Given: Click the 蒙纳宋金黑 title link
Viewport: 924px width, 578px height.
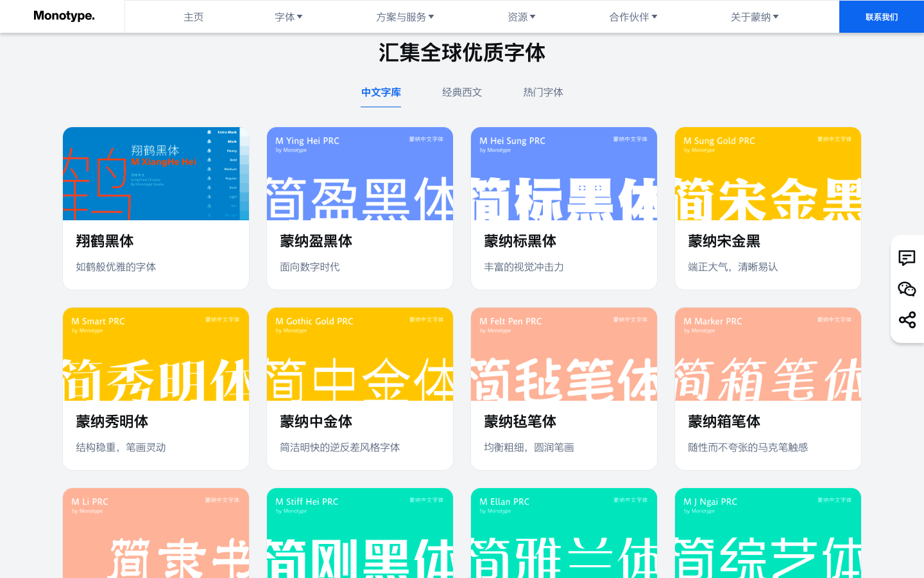Looking at the screenshot, I should (724, 241).
